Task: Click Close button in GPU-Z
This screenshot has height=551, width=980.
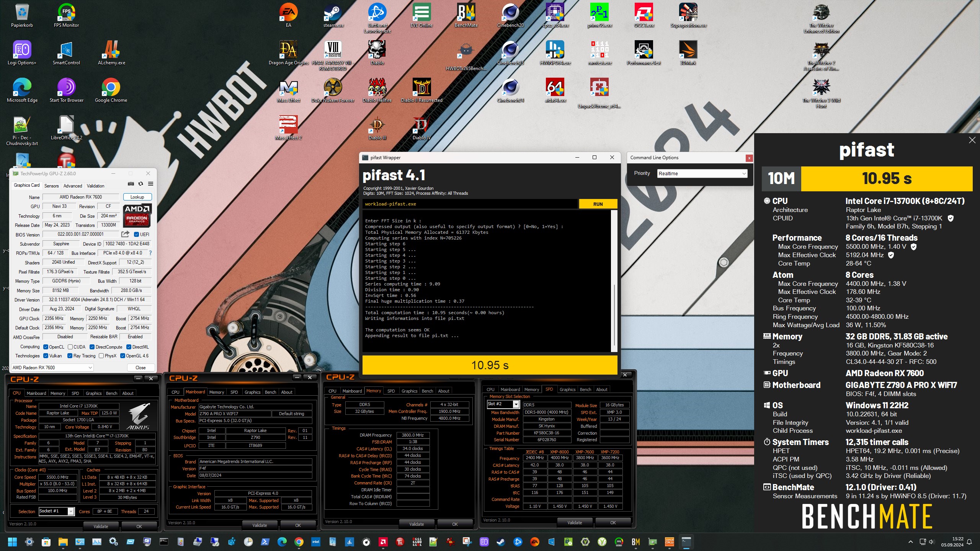Action: tap(140, 368)
